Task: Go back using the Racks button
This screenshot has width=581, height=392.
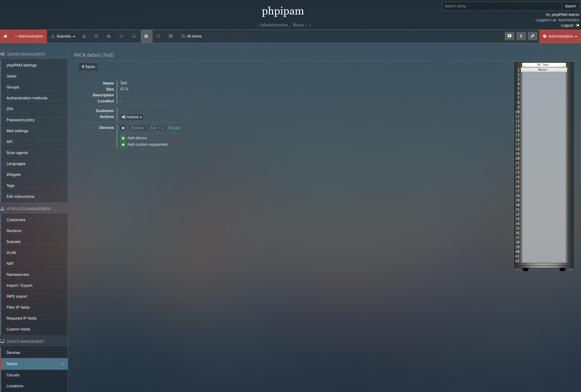Action: point(88,67)
